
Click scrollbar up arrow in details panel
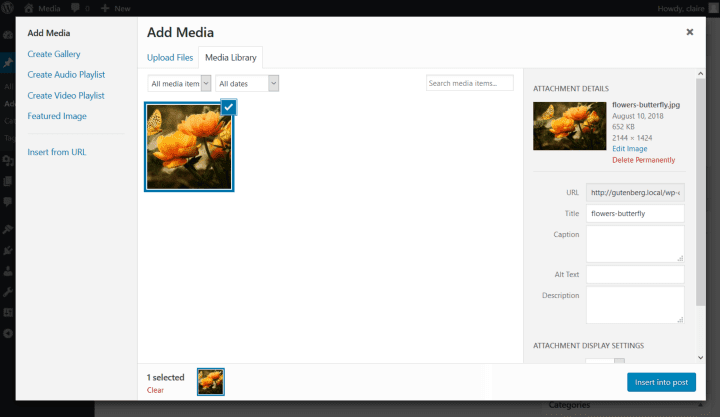[700, 73]
